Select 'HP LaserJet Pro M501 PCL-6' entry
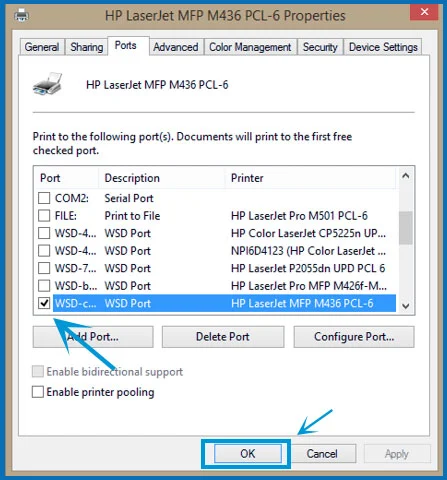The height and width of the screenshot is (480, 447). pos(299,216)
